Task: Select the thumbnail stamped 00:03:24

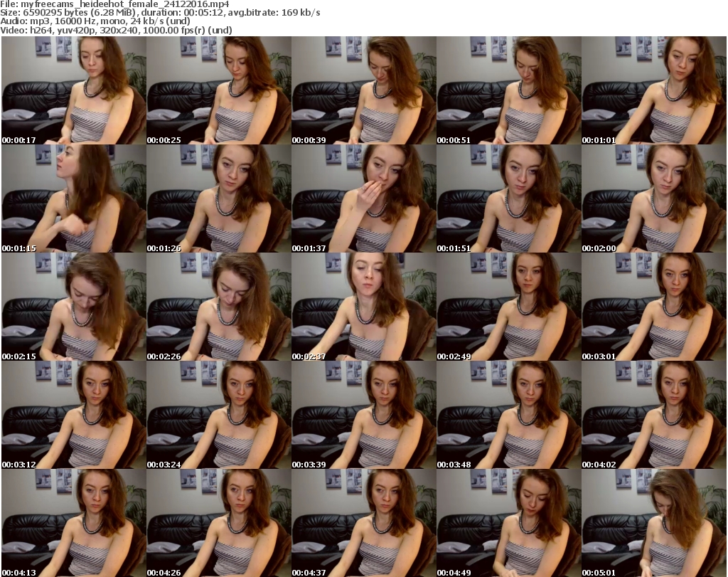Action: (219, 415)
